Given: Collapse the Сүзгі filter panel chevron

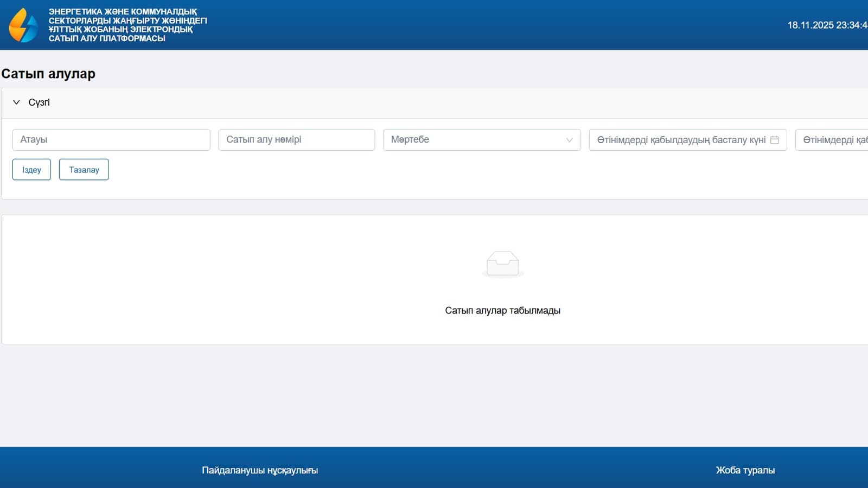Looking at the screenshot, I should [x=16, y=102].
